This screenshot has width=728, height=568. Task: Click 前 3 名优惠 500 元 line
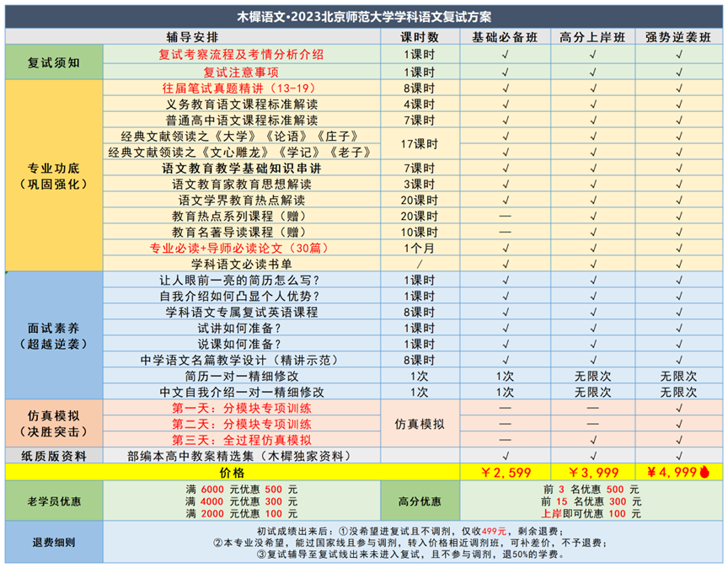tap(591, 489)
